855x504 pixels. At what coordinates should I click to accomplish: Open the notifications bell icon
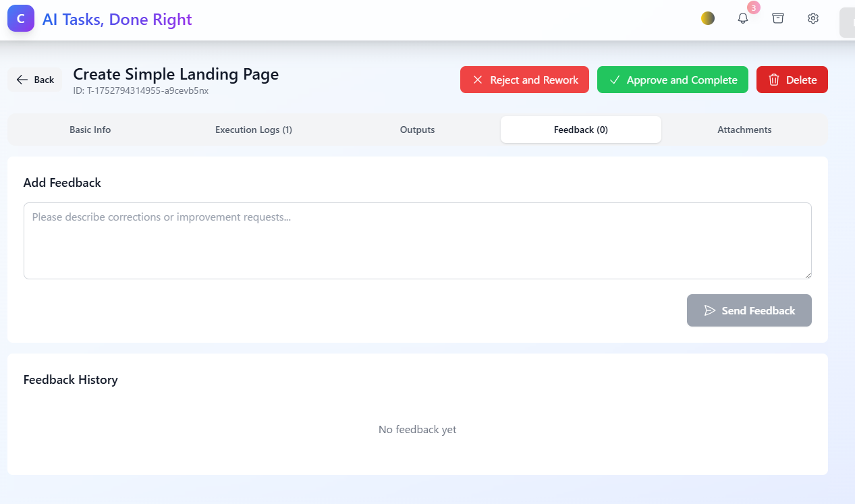(x=743, y=19)
